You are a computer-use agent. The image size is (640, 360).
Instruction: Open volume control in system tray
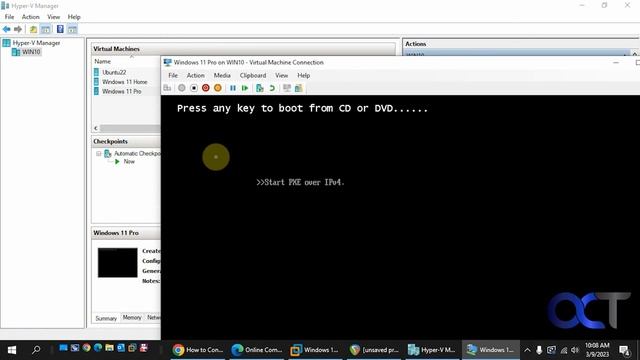[x=576, y=350]
